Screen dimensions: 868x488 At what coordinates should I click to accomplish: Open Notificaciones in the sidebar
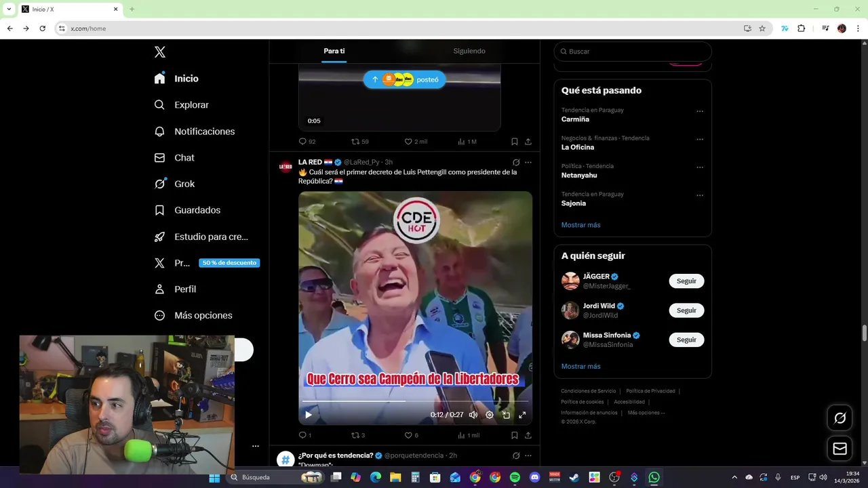[x=194, y=131]
